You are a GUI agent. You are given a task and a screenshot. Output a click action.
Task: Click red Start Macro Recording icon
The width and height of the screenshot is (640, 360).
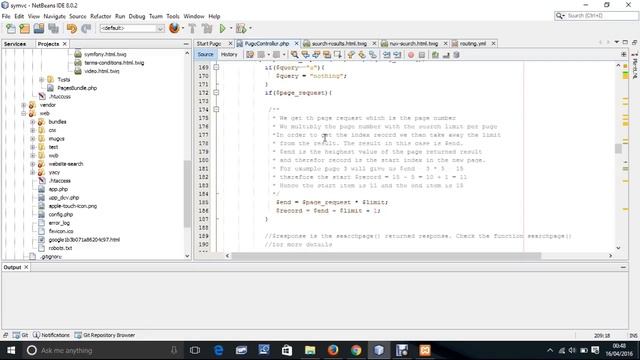pyautogui.click(x=411, y=55)
